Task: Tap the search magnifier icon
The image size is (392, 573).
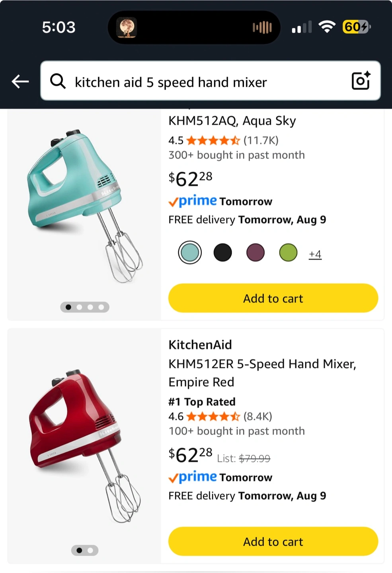Action: (58, 81)
